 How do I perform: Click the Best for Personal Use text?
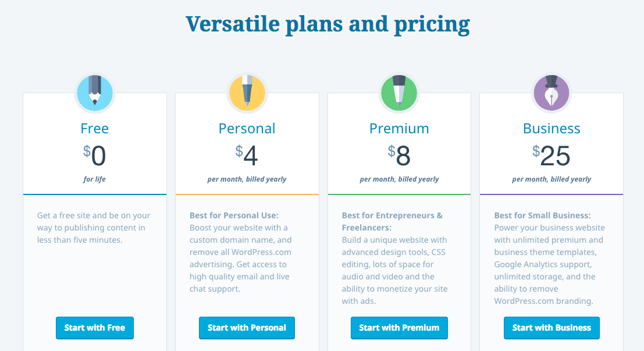click(234, 215)
